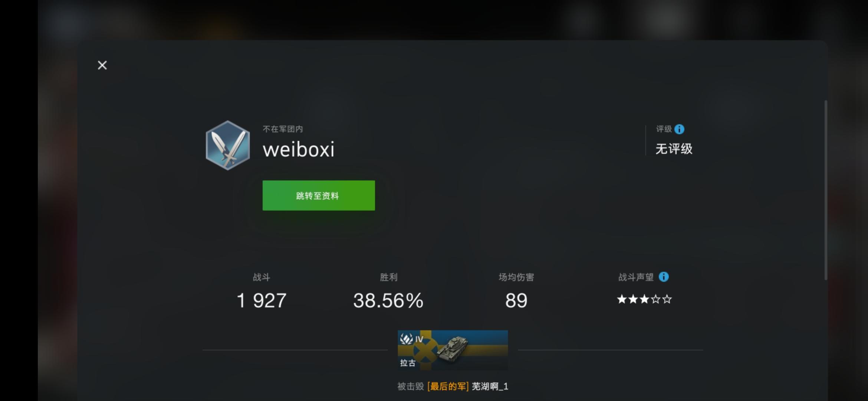868x401 pixels.
Task: Click the 跳转至资料 green button
Action: point(319,196)
